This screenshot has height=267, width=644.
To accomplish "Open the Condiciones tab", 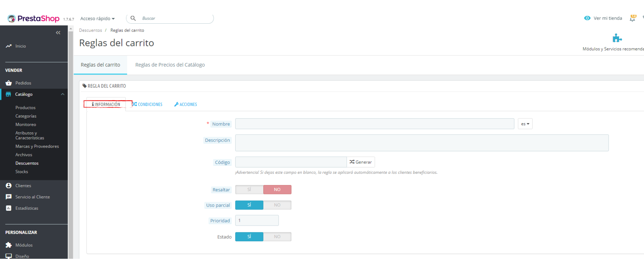I will [x=147, y=104].
